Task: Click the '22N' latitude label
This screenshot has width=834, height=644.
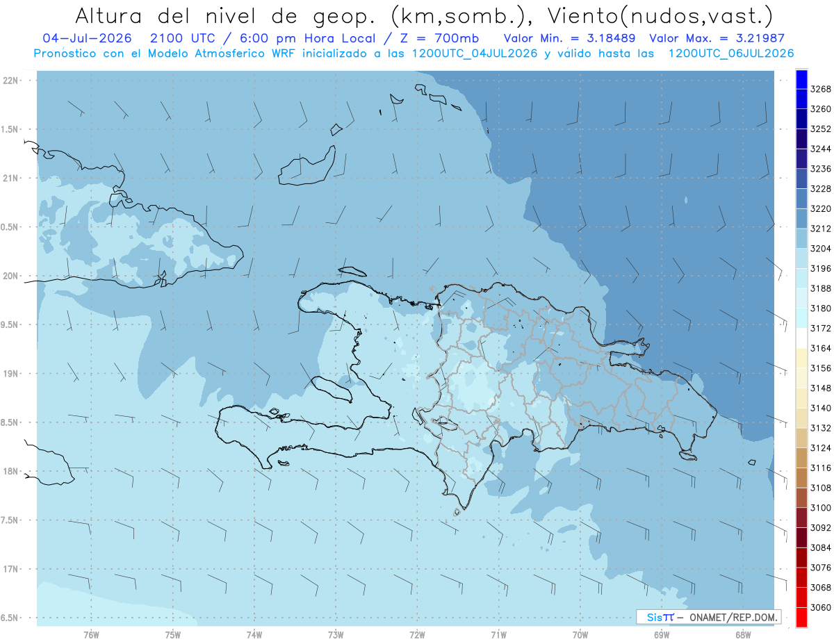Action: (10, 81)
